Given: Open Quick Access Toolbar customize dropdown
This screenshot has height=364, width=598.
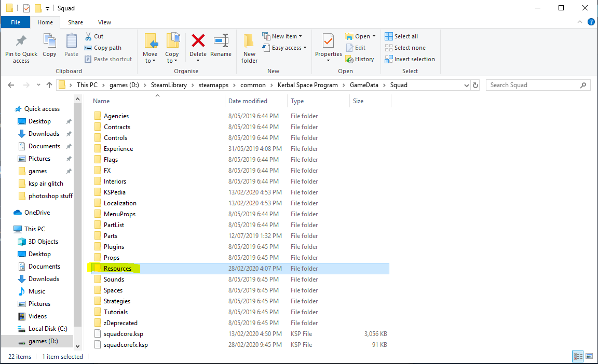Looking at the screenshot, I should click(47, 8).
